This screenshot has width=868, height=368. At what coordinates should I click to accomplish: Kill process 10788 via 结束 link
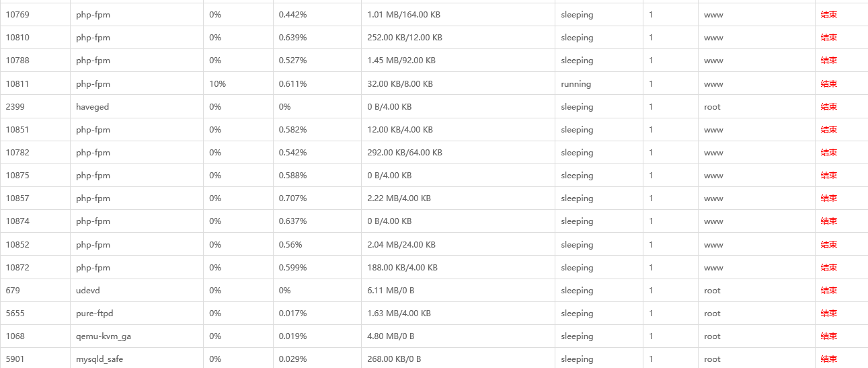[828, 61]
